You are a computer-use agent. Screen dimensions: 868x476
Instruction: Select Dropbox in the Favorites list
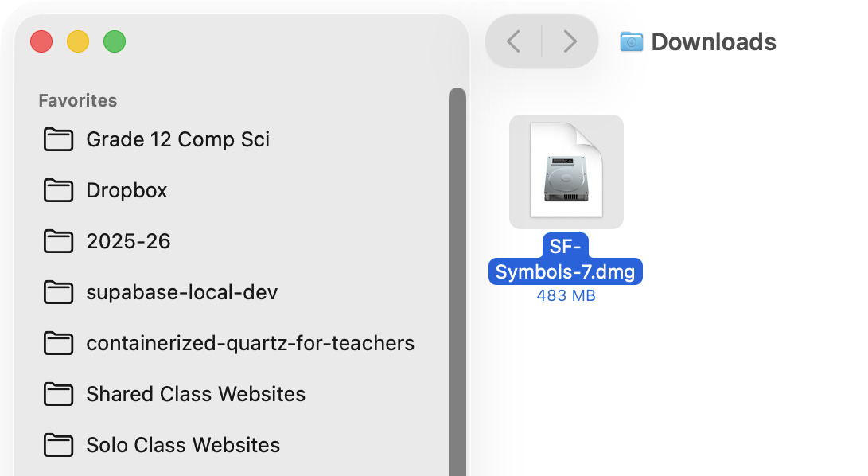[x=127, y=190]
